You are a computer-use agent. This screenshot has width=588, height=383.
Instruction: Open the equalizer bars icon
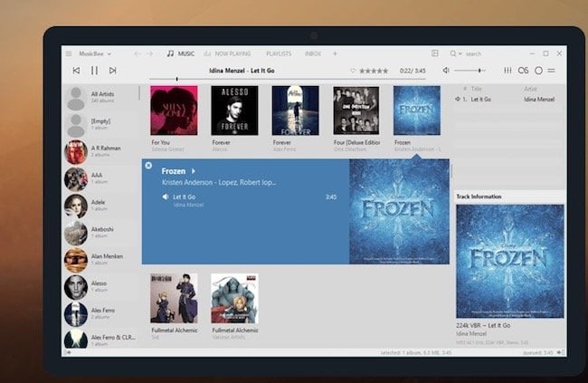tap(507, 71)
